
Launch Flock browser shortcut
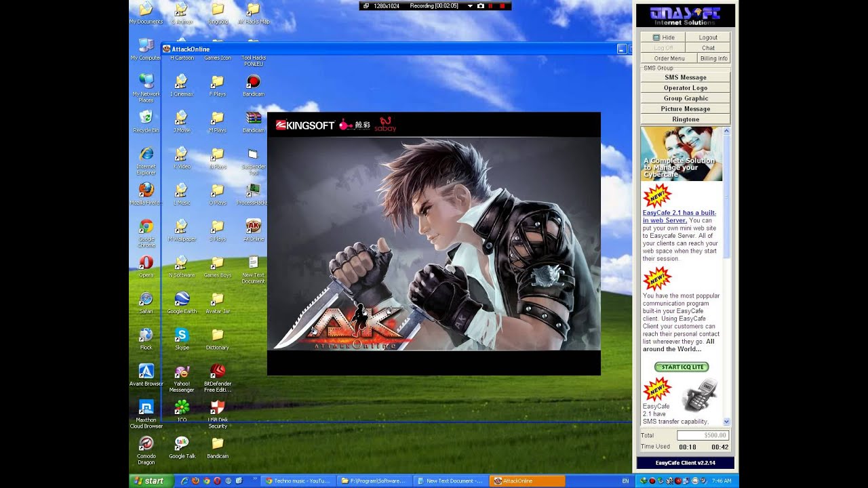tap(146, 339)
